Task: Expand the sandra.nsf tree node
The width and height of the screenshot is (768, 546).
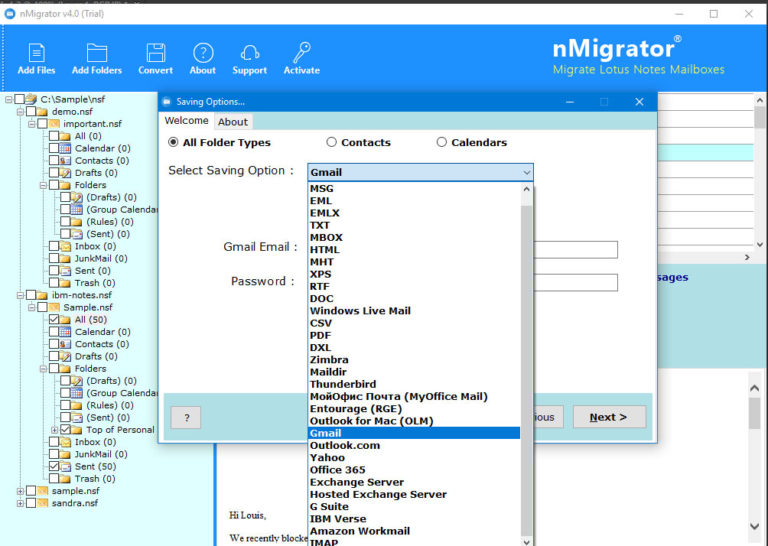Action: point(20,503)
